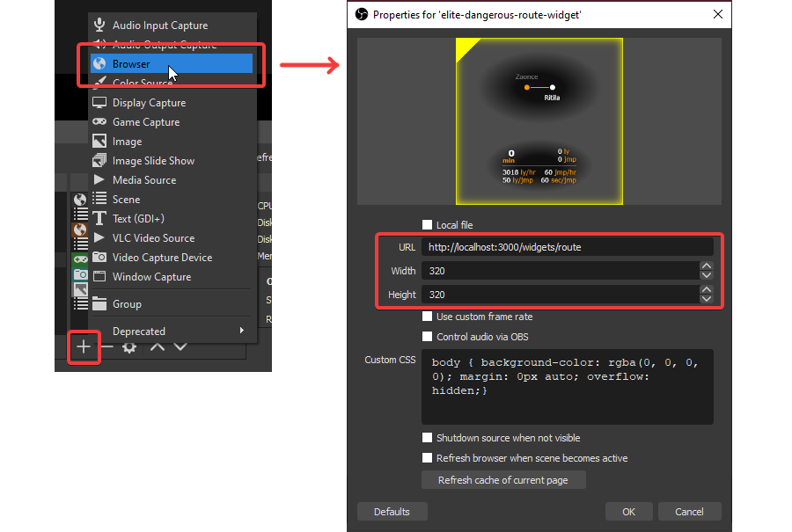Viewport: 792px width, 532px height.
Task: Open the Deprecated menu entry
Action: [x=172, y=332]
